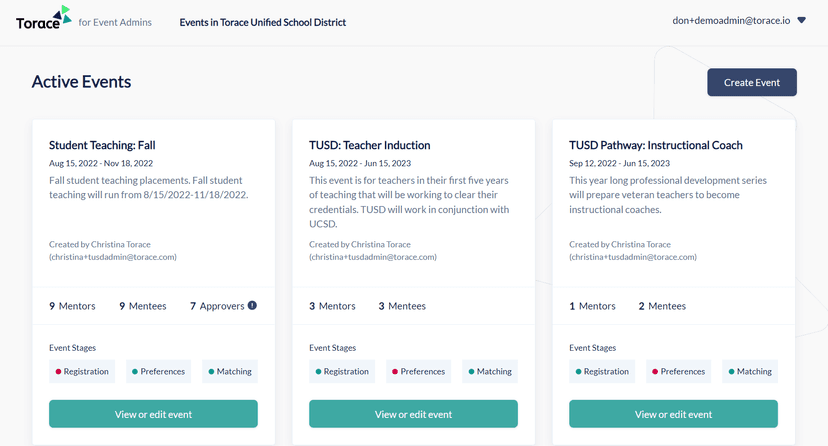828x446 pixels.
Task: Click the TUSD: Teacher Induction title
Action: pyautogui.click(x=369, y=145)
